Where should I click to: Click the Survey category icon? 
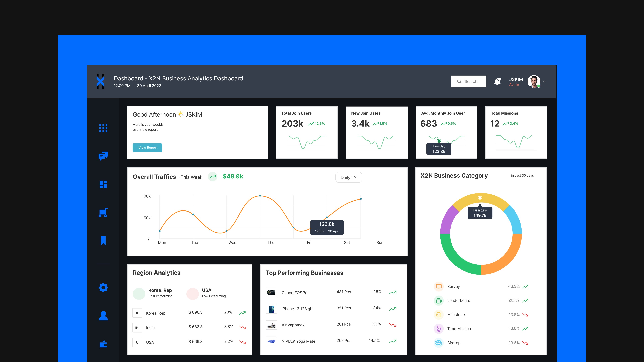pos(439,286)
